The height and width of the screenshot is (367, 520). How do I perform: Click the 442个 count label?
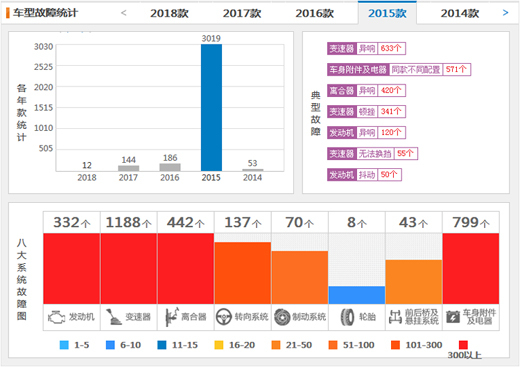click(x=186, y=222)
